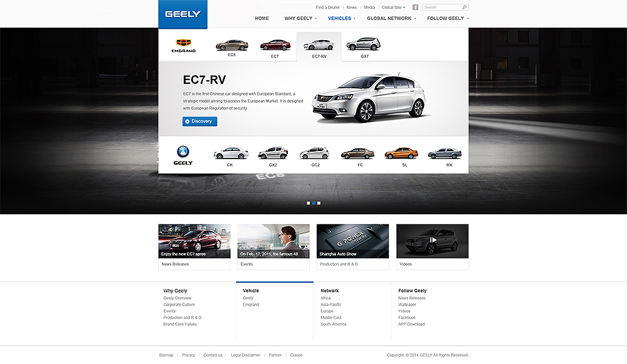The image size is (627, 364).
Task: Open the Media link in top bar
Action: (369, 7)
